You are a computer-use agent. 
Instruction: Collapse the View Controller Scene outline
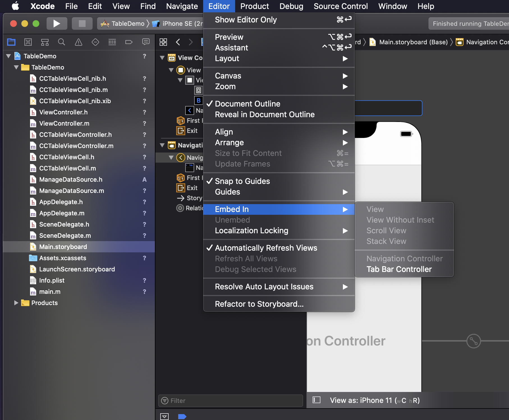[162, 58]
